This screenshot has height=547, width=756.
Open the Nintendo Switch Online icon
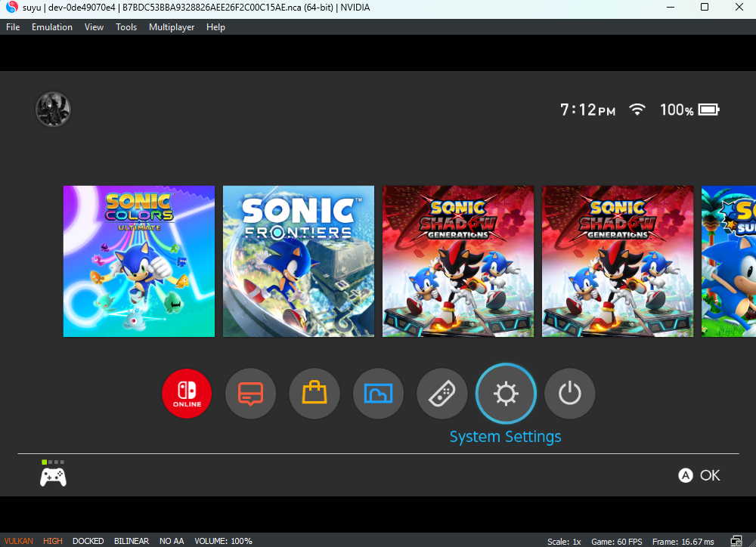pyautogui.click(x=187, y=394)
